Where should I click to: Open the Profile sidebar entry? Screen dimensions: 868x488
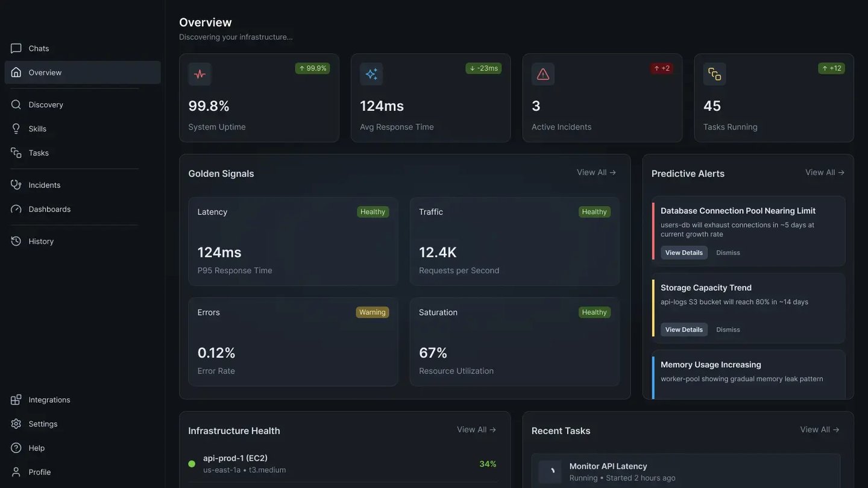39,472
